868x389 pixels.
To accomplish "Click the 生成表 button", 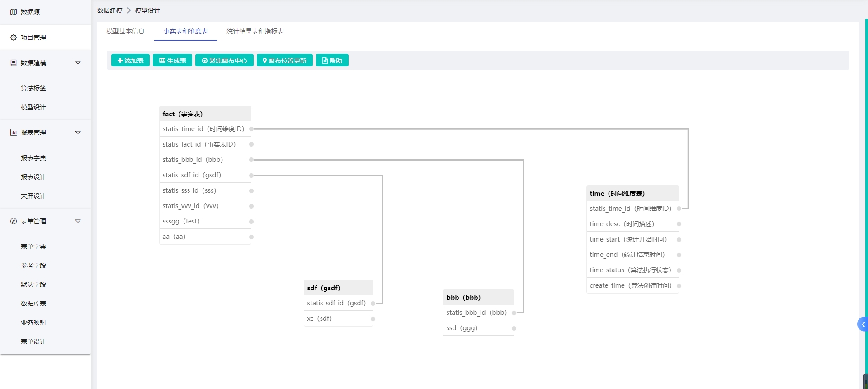I will pos(172,61).
